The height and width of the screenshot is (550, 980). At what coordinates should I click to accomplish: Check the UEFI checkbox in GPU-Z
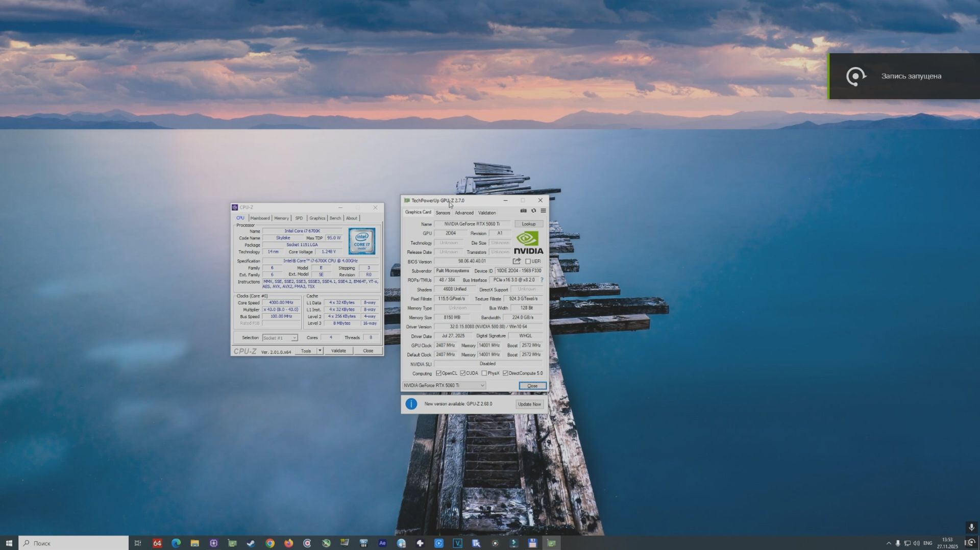pyautogui.click(x=527, y=261)
